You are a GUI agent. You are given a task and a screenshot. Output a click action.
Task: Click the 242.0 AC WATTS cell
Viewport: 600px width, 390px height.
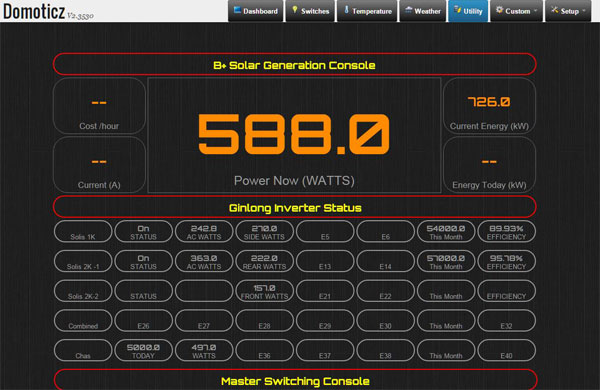[x=204, y=232]
